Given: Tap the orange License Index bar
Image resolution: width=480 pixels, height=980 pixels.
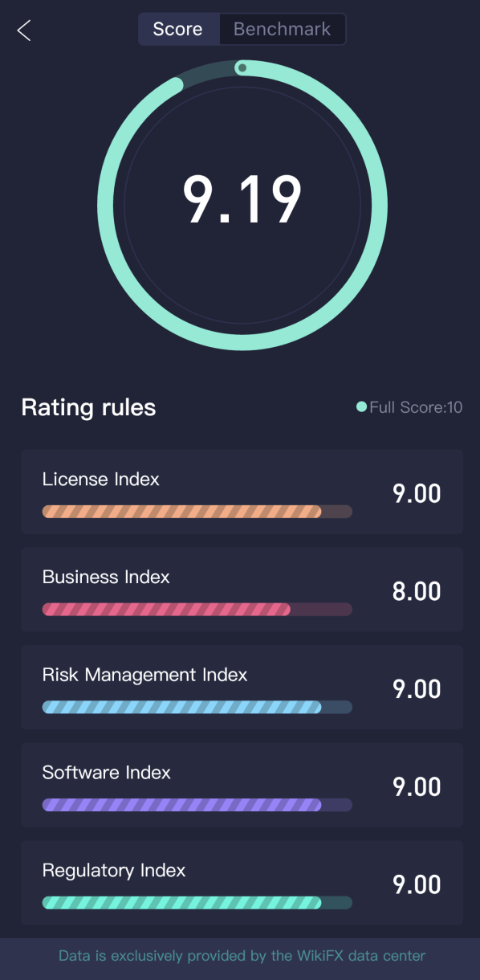Looking at the screenshot, I should click(197, 512).
